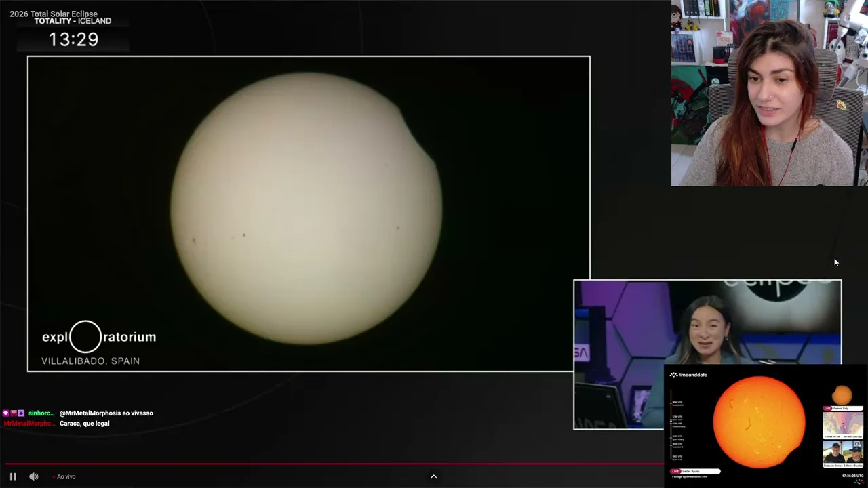Click the Exploratorium logo on the feed
Screen dimensions: 868x488
[99, 337]
